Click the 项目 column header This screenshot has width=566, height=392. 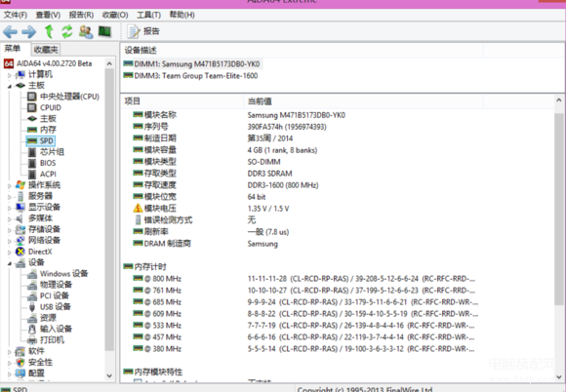tap(133, 101)
